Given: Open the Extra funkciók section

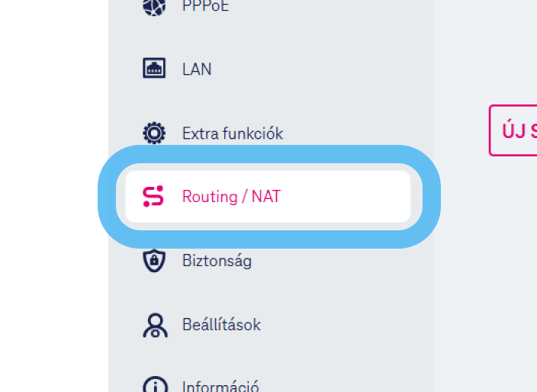Looking at the screenshot, I should tap(232, 133).
